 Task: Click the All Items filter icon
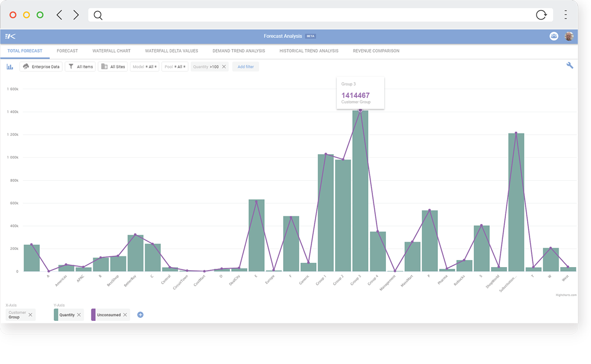pyautogui.click(x=70, y=66)
